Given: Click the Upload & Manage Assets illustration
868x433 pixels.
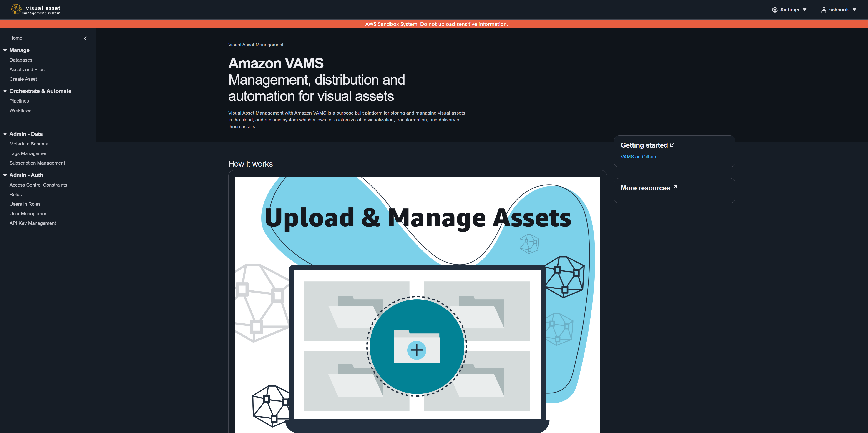Looking at the screenshot, I should tap(418, 305).
